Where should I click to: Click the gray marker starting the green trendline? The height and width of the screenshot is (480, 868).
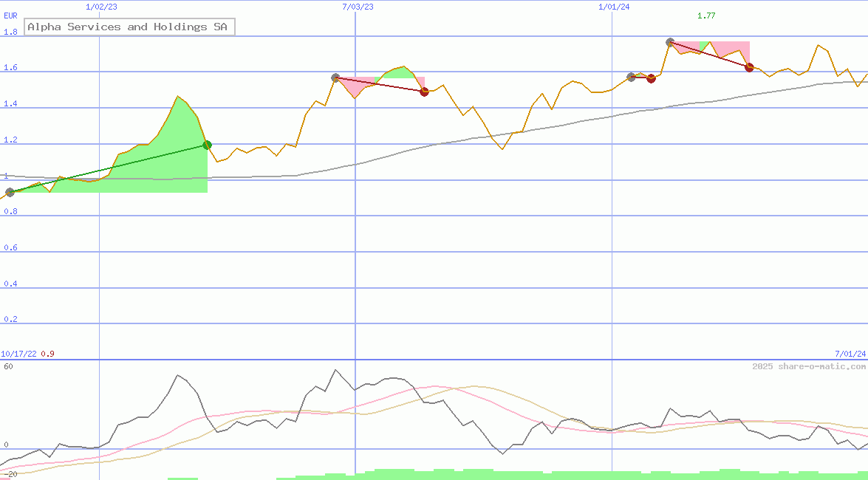coord(10,193)
